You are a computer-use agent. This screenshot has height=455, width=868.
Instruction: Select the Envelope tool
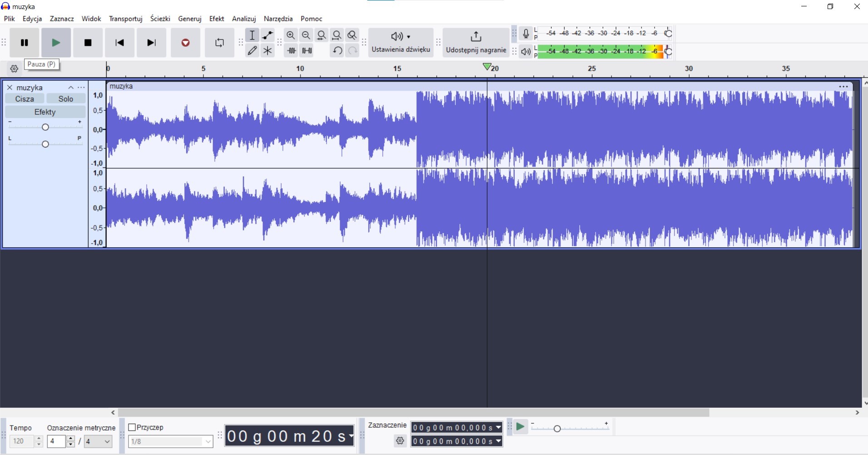click(x=268, y=35)
